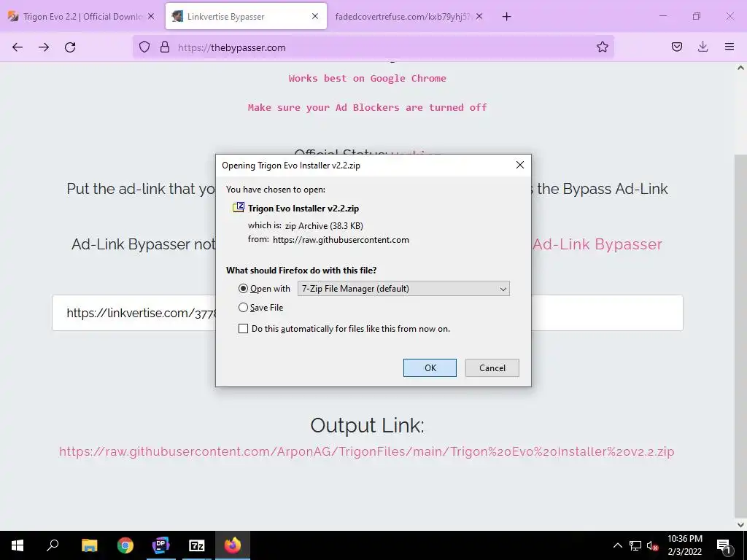
Task: Confirm the download with OK
Action: tap(430, 367)
